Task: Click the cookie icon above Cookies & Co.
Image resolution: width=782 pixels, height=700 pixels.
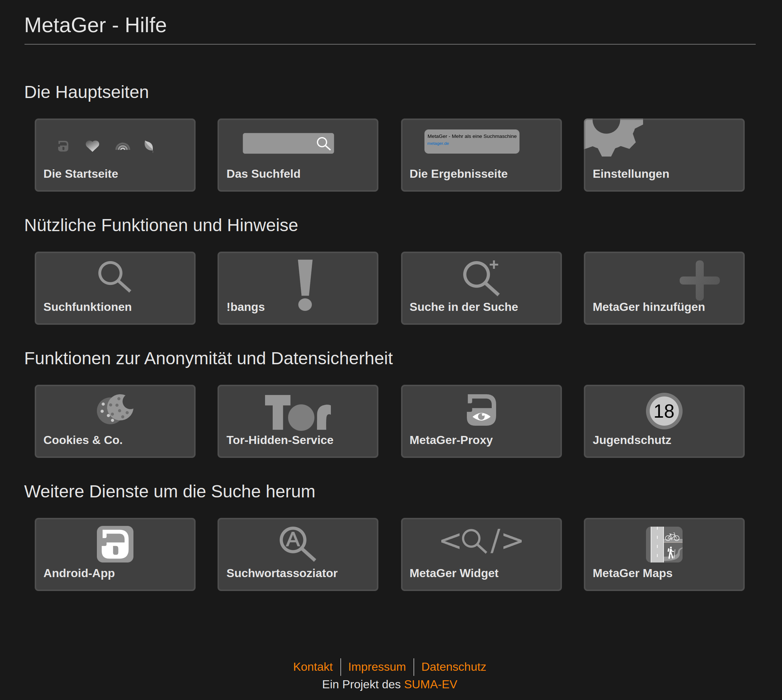Action: (x=115, y=409)
